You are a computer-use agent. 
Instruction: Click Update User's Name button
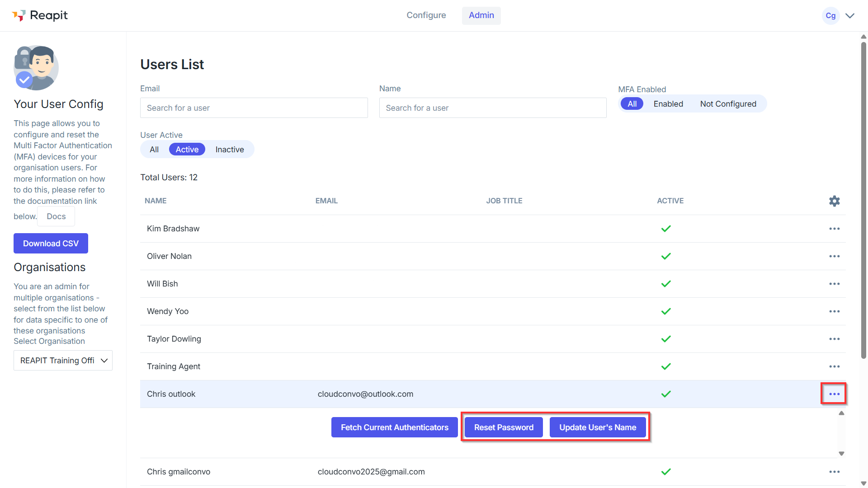(598, 427)
